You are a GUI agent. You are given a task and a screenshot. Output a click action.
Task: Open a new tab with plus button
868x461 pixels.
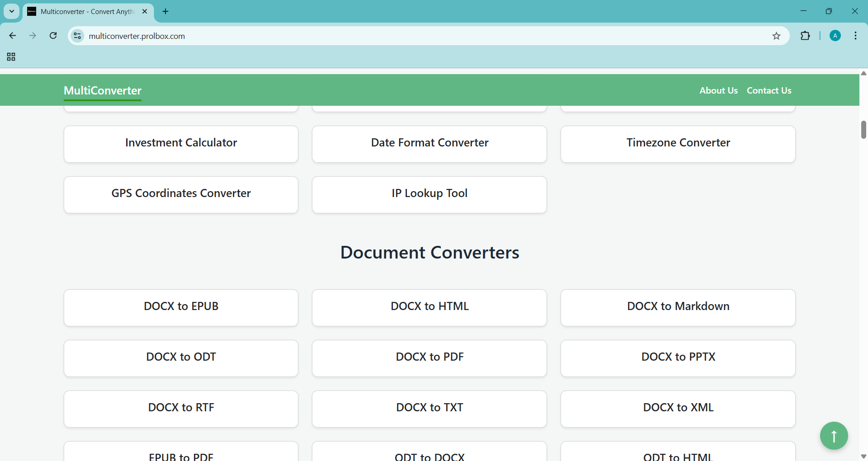click(x=165, y=11)
